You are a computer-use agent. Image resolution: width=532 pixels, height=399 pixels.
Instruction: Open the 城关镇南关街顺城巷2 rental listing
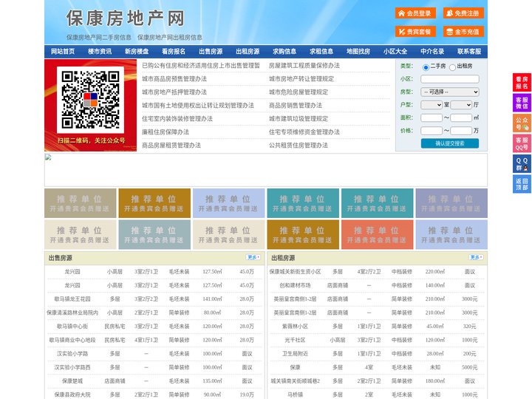pos(295,381)
